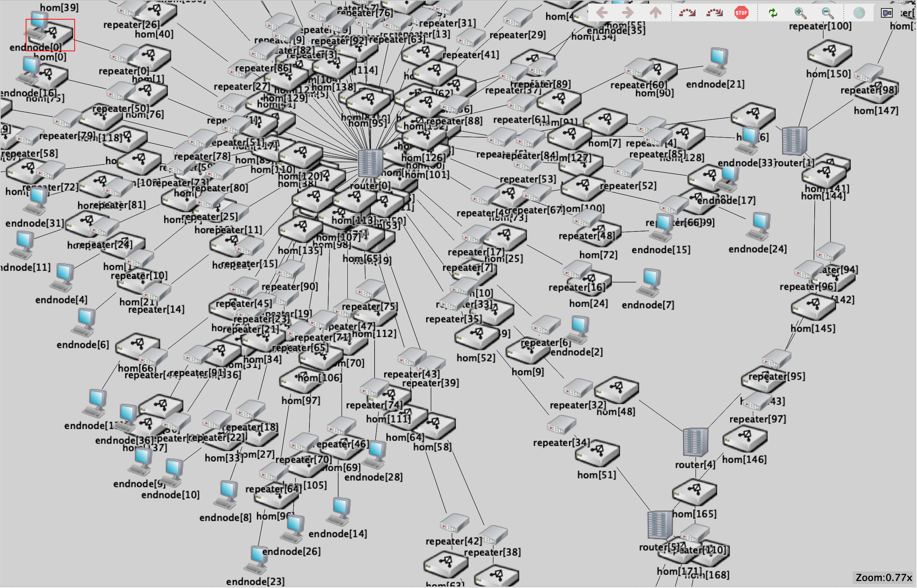Image resolution: width=917 pixels, height=588 pixels.
Task: Select the endnode[31] computer icon
Action: (35, 201)
